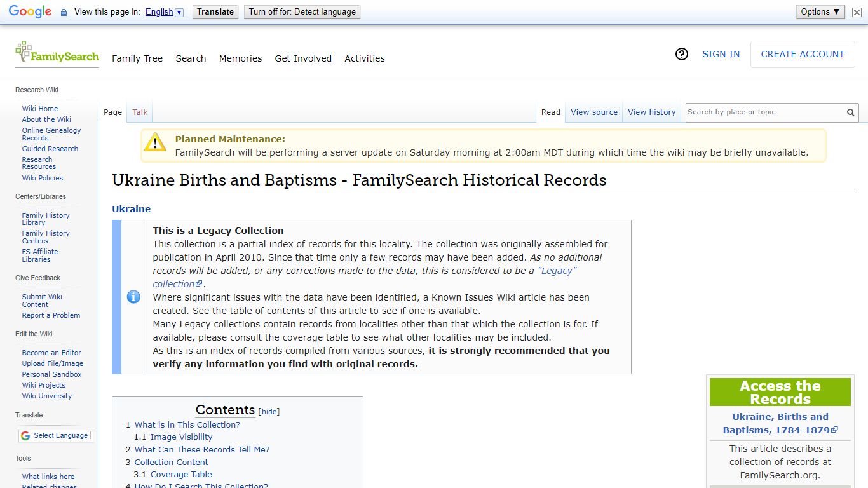Open the Options dropdown in translate bar

pos(820,11)
